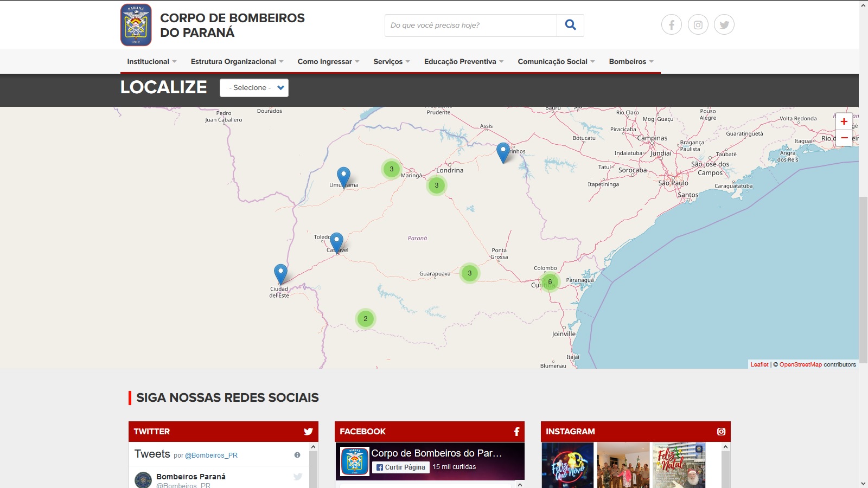
Task: Zoom in the map with plus button
Action: click(x=844, y=121)
